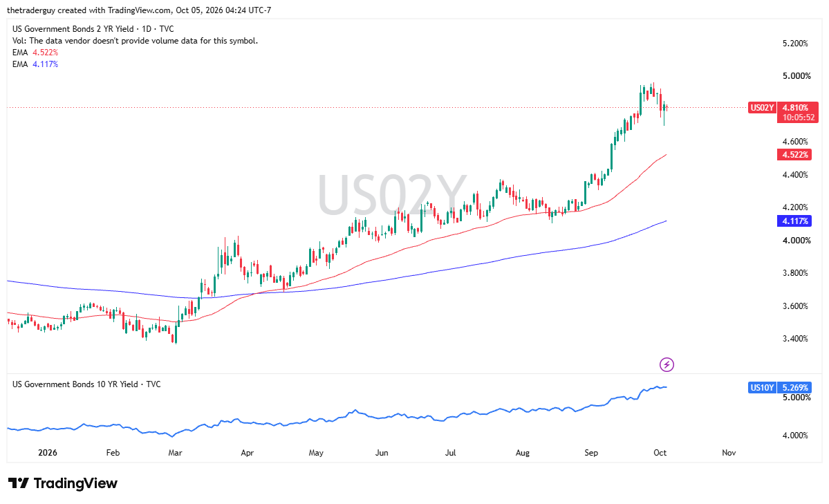The image size is (829, 504).
Task: Click the Vol data vendor notice text
Action: pos(135,41)
